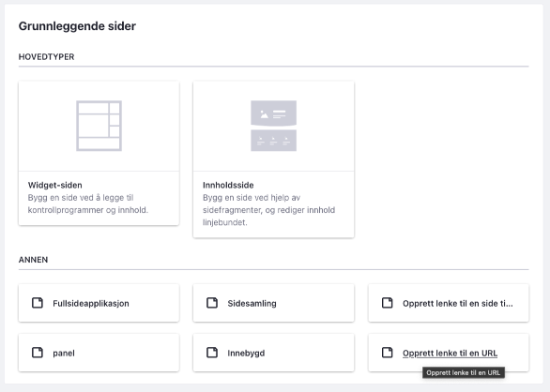Click the page icon beside Opprett lenke til en side
The image size is (550, 392).
[388, 303]
